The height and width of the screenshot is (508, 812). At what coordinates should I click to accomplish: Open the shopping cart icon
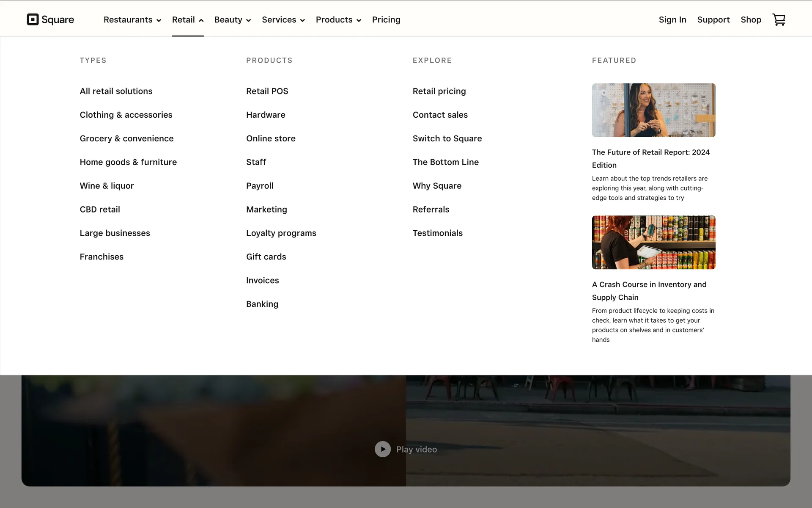tap(779, 19)
